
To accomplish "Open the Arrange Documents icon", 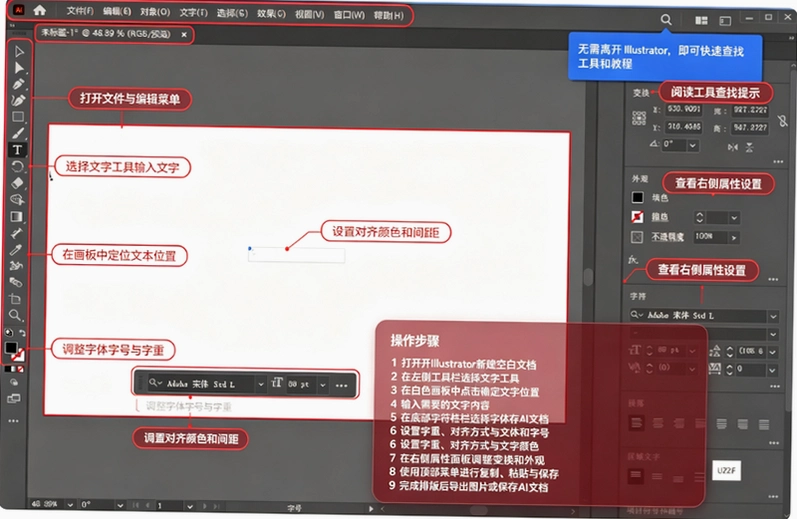I will pyautogui.click(x=701, y=20).
